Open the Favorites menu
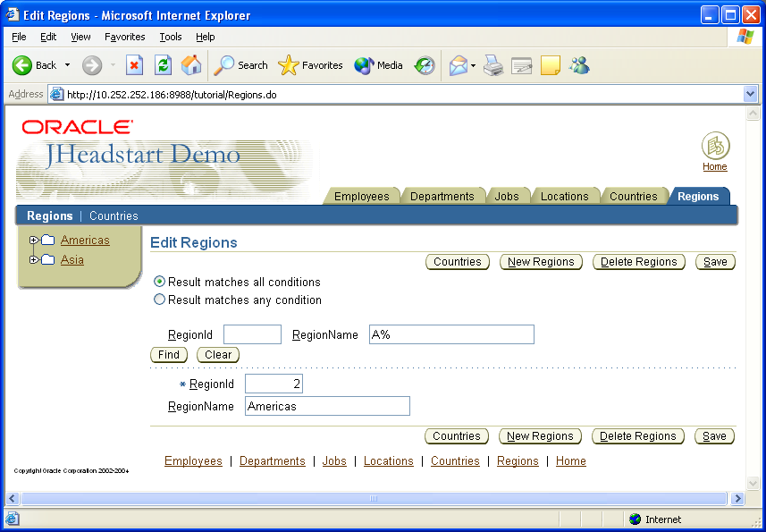 [x=124, y=37]
